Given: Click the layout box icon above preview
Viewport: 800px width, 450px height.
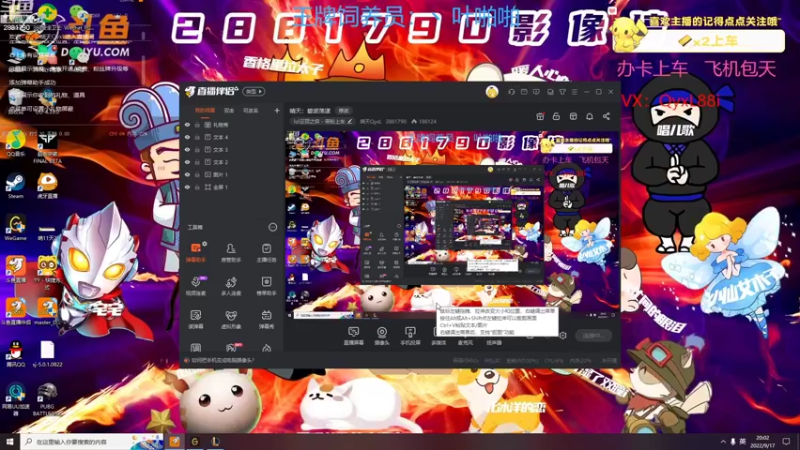Looking at the screenshot, I should click(x=573, y=116).
